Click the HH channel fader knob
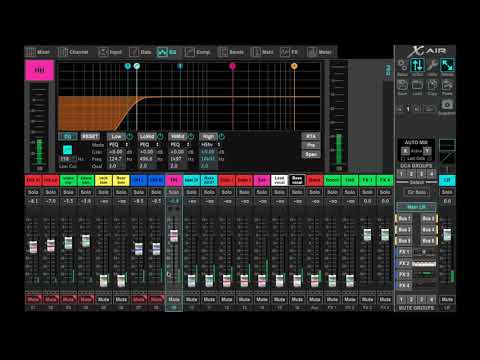Viewport: 480px width, 360px height. [174, 235]
